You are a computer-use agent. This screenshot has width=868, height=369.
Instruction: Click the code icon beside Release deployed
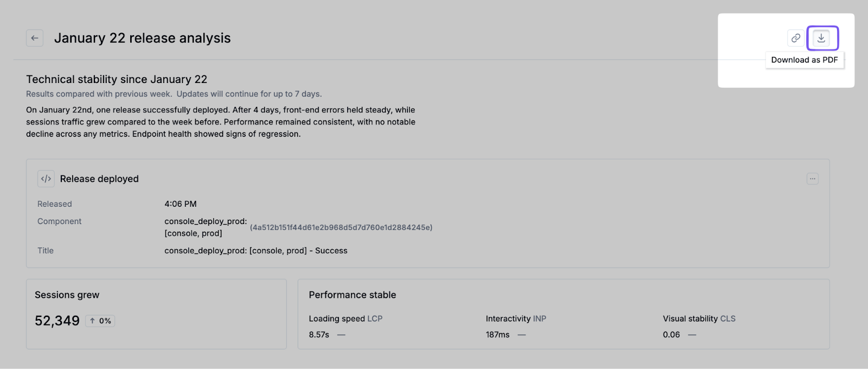click(46, 179)
